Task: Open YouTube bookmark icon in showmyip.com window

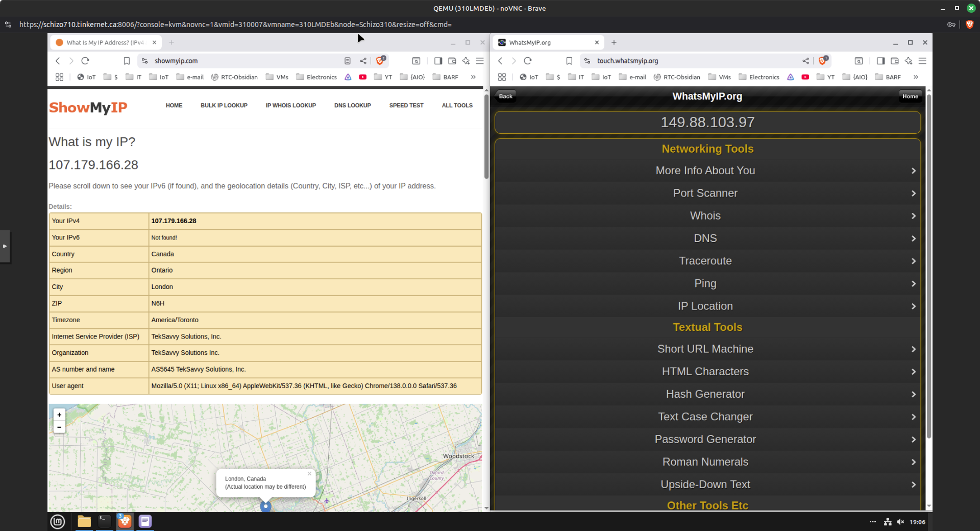Action: (362, 77)
